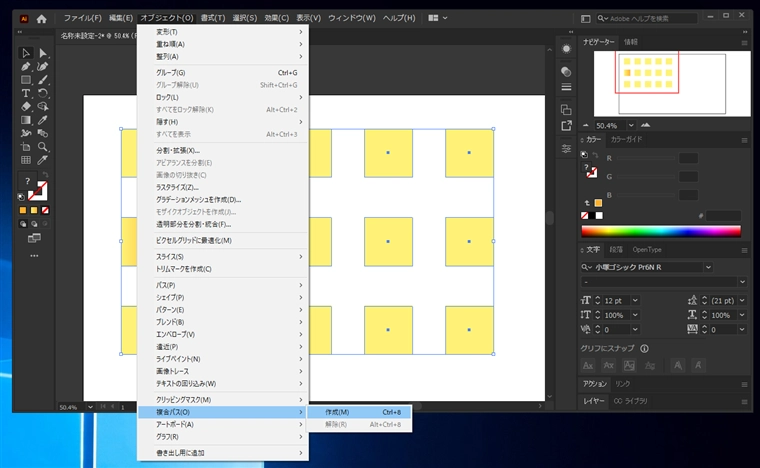This screenshot has width=760, height=468.
Task: Select the Eraser tool
Action: pyautogui.click(x=26, y=106)
